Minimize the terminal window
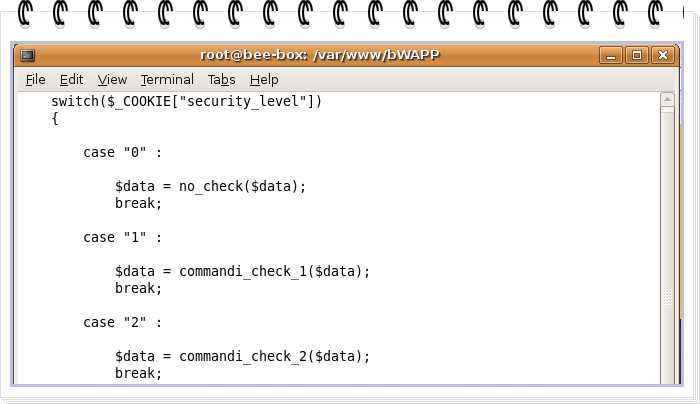The image size is (700, 404). 611,55
